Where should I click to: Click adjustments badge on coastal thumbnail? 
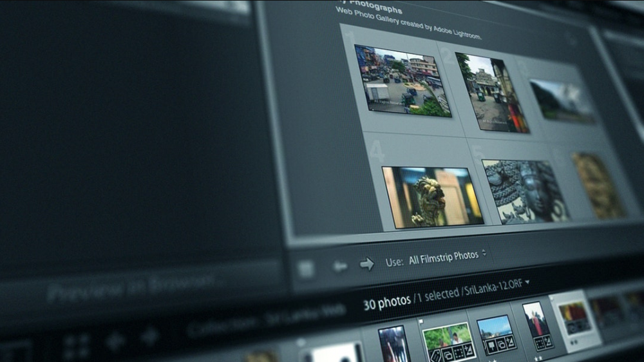coord(510,342)
